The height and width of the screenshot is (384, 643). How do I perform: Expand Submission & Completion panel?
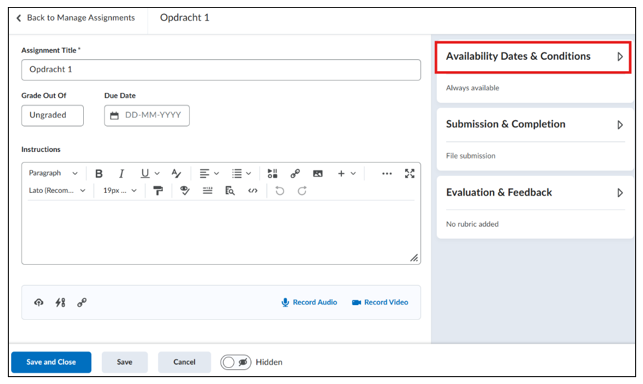(x=535, y=125)
